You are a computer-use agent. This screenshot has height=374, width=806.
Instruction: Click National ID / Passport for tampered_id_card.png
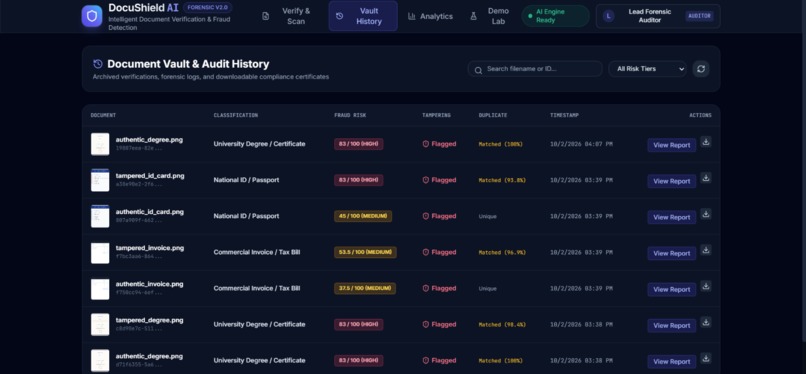(246, 180)
